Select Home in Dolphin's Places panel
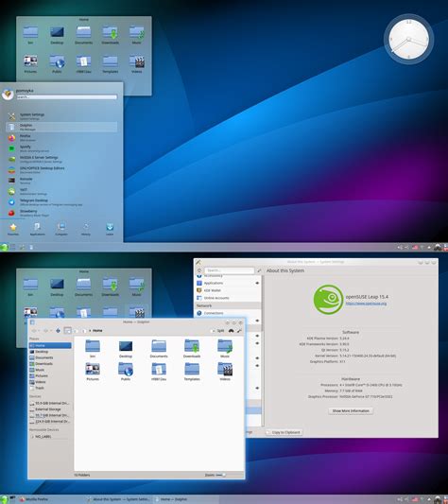Viewport: 448px width, 504px height. (50, 345)
